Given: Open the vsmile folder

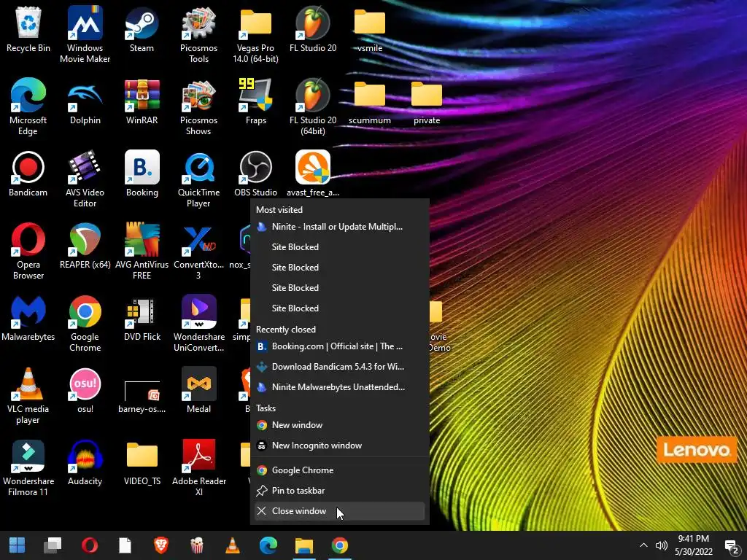Looking at the screenshot, I should pyautogui.click(x=370, y=29).
